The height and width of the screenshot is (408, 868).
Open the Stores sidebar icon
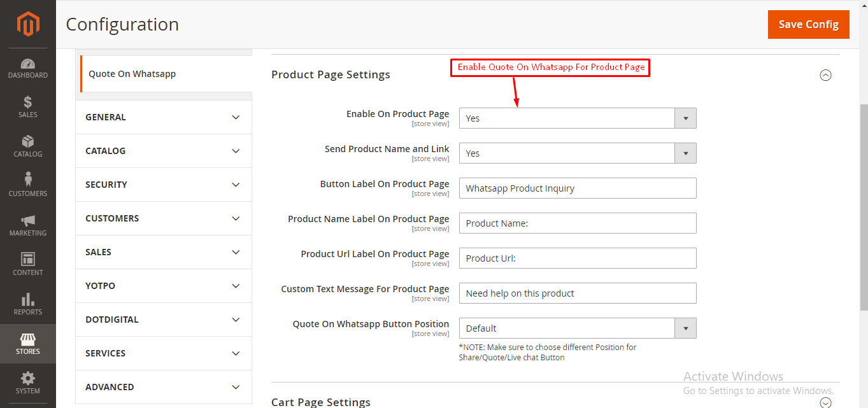coord(28,344)
